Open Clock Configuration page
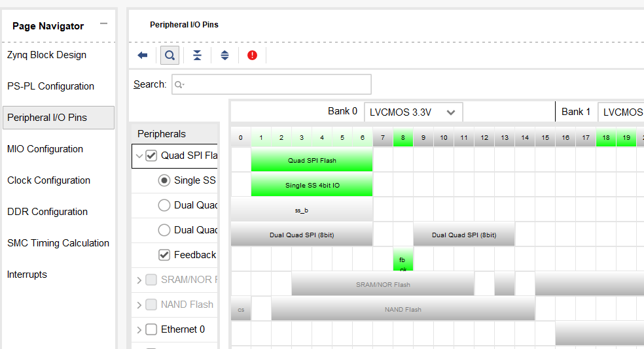Screen dimensions: 644x349 click(48, 180)
